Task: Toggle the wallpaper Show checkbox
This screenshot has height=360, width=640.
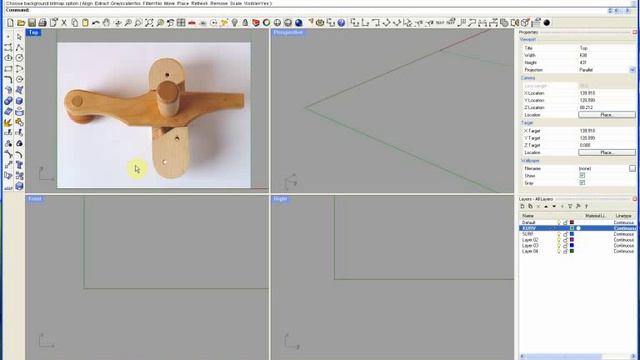Action: (582, 176)
